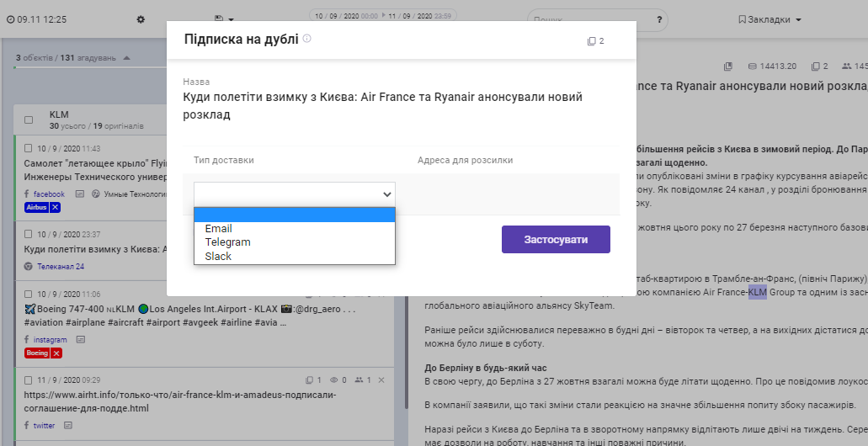Open the settings gear icon in top bar
This screenshot has height=446, width=868.
pos(141,19)
